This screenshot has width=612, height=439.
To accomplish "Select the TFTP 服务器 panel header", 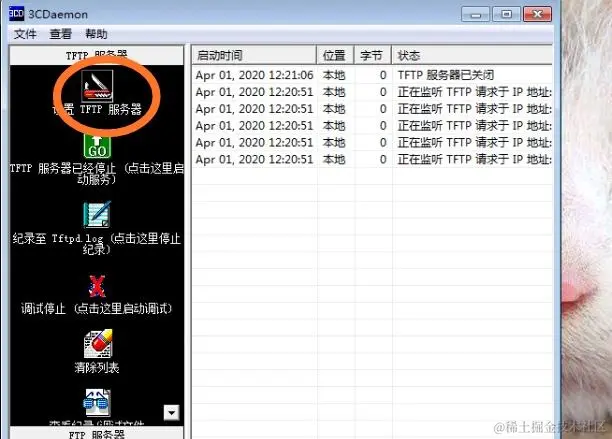I will [96, 55].
